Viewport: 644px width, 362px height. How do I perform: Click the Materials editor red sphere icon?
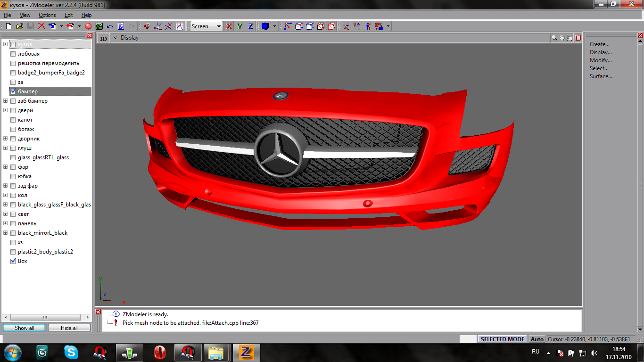click(88, 26)
